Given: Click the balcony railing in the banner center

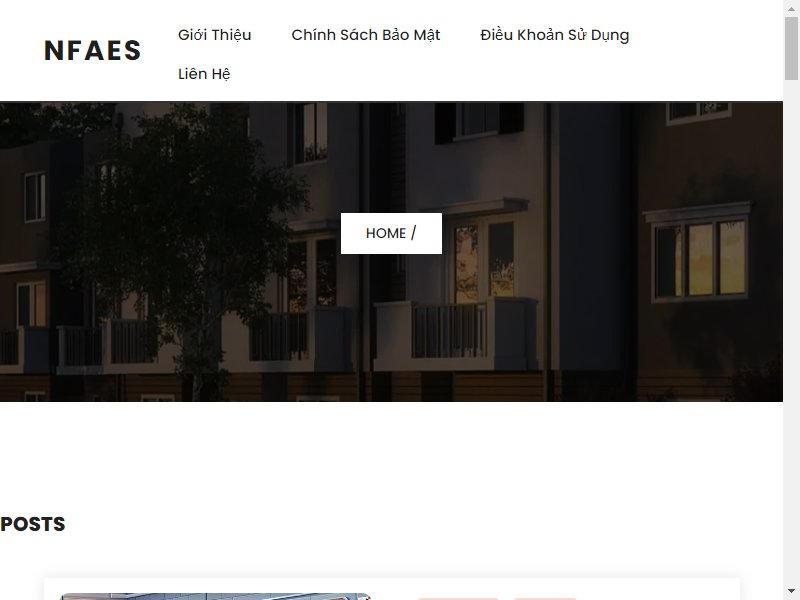Looking at the screenshot, I should coord(449,331).
